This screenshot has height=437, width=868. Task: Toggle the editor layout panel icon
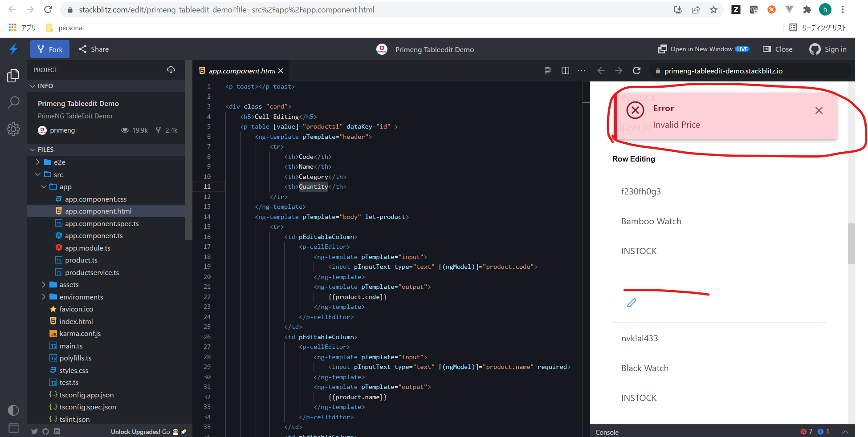tap(13, 428)
